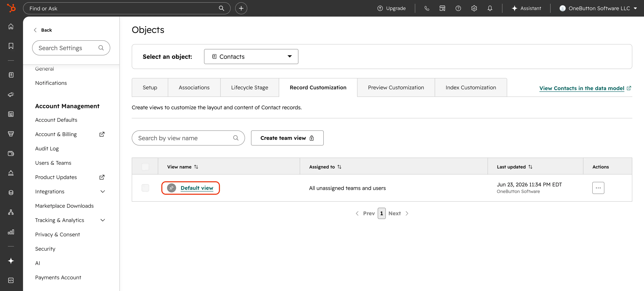
Task: Toggle the select-all checkbox in table header
Action: (x=145, y=167)
